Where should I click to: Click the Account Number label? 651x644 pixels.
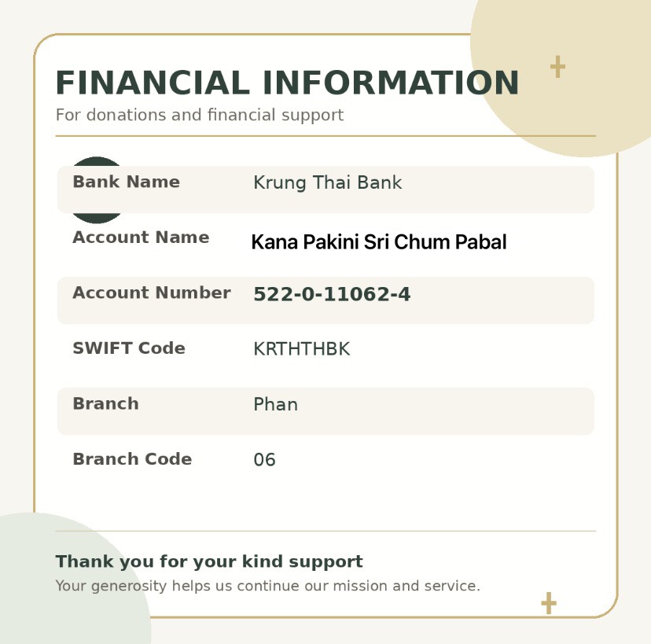click(x=152, y=293)
